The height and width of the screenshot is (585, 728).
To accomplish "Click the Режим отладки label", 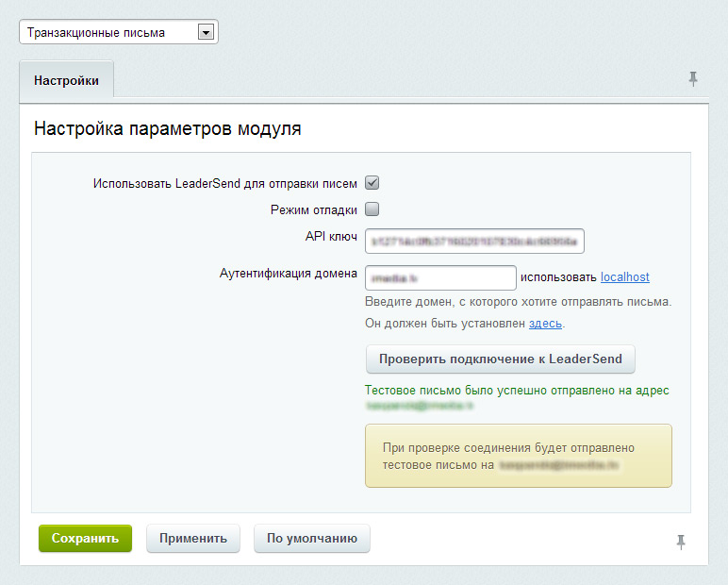I will point(314,209).
